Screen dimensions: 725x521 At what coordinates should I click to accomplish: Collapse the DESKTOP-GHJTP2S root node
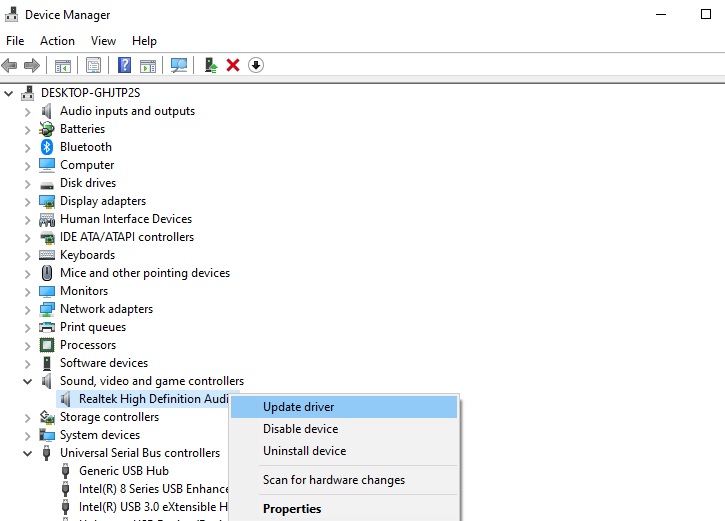click(x=8, y=93)
